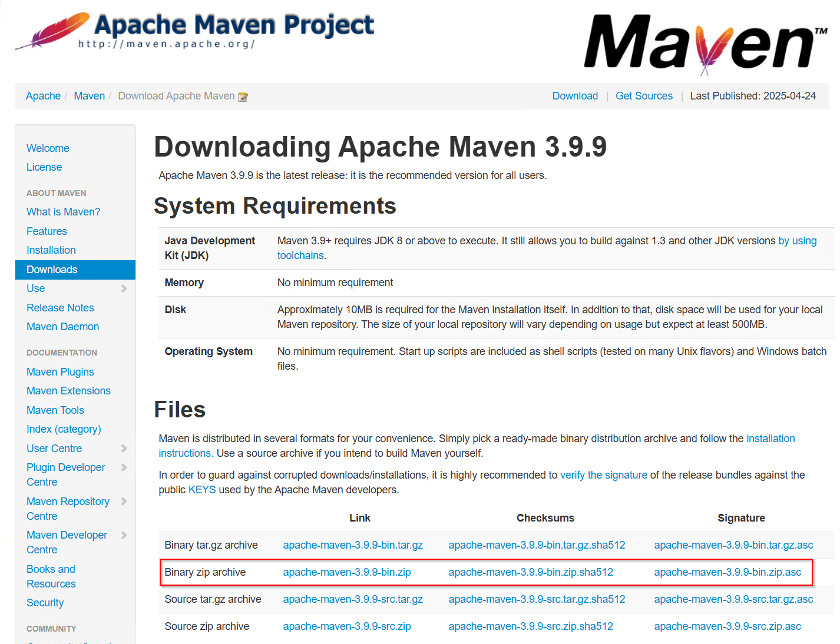Click the Apache breadcrumb link

point(43,96)
